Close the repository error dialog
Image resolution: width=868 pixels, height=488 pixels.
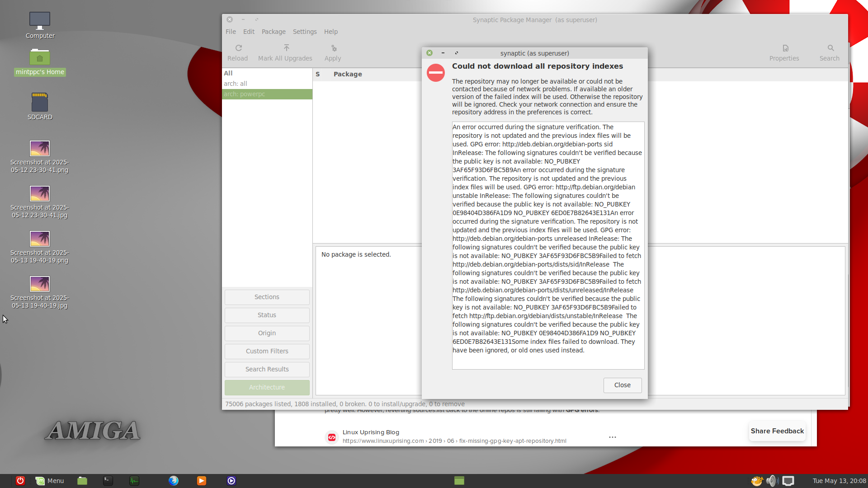[622, 385]
